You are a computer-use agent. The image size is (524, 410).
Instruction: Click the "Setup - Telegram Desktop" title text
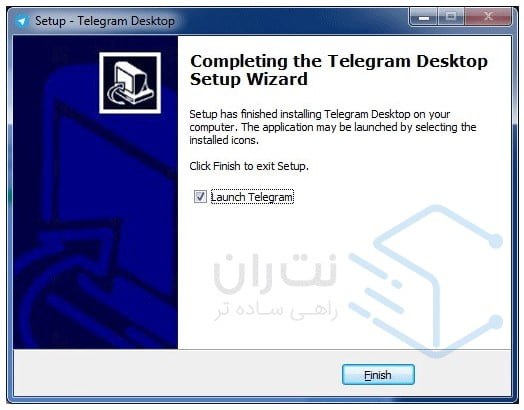[x=105, y=21]
